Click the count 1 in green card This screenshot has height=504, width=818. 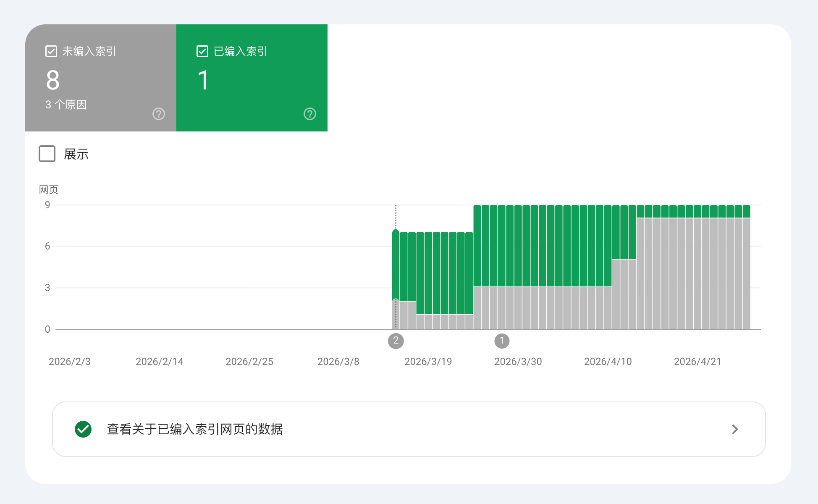pos(203,80)
